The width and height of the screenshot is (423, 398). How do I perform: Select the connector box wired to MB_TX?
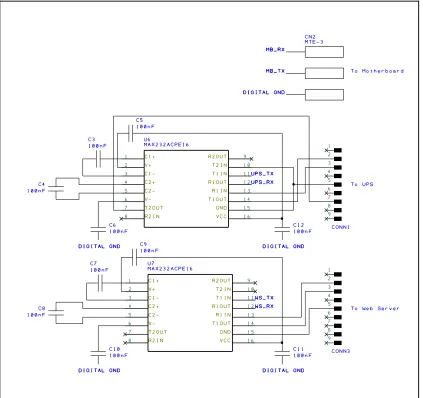pos(324,73)
